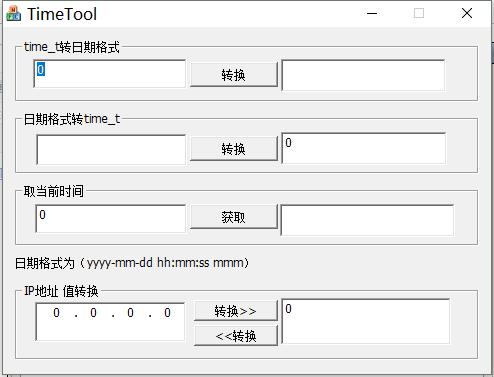Click the current time value field in 取当前时间

pos(111,219)
